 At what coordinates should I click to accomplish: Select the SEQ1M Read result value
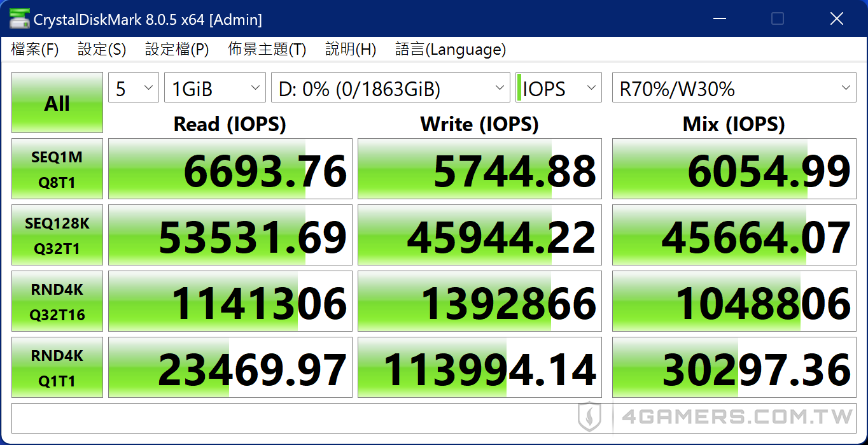pos(230,169)
